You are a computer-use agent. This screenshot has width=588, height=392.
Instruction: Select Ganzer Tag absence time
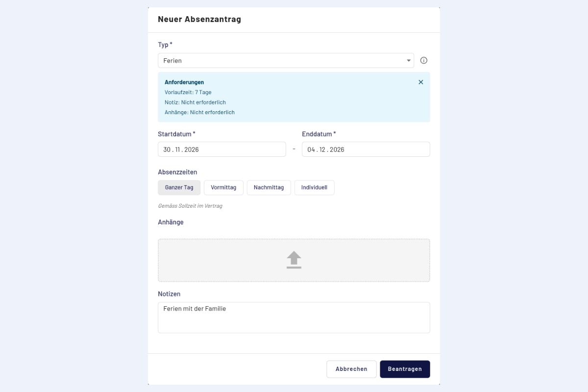coord(179,188)
